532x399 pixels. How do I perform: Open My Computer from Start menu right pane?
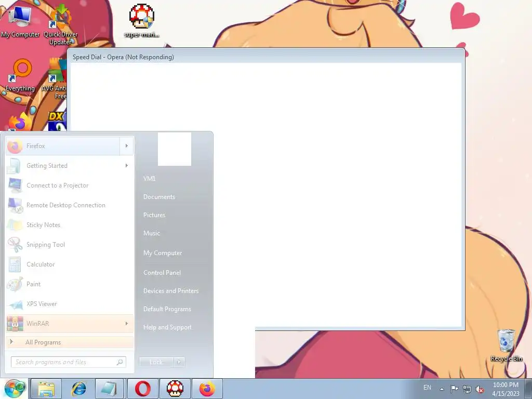[163, 253]
